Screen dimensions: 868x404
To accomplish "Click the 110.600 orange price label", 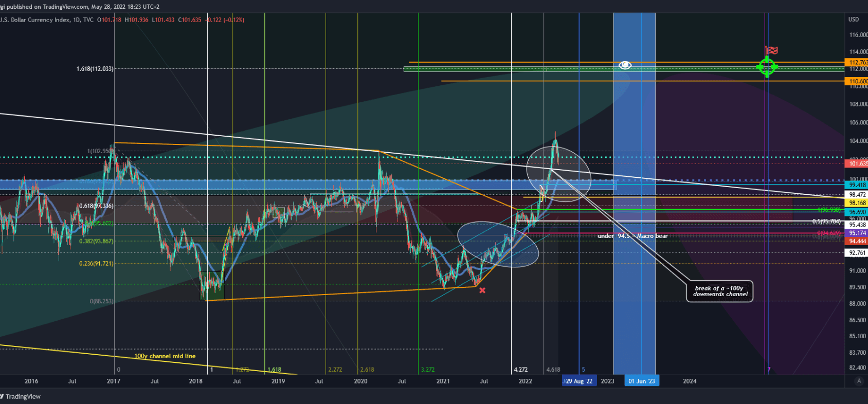I will 856,81.
